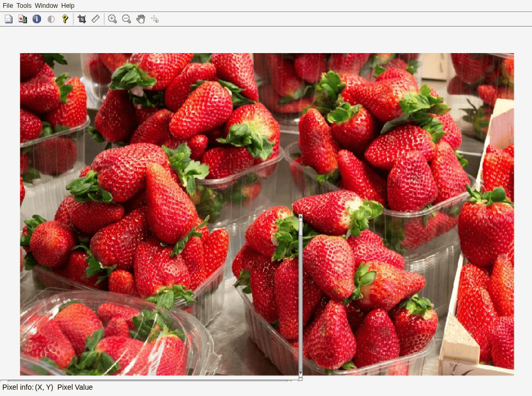532x396 pixels.
Task: Show Image Information via blue info icon
Action: (x=36, y=19)
